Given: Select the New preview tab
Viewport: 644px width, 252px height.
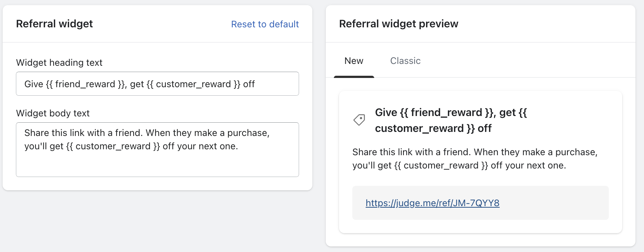Looking at the screenshot, I should [x=354, y=61].
